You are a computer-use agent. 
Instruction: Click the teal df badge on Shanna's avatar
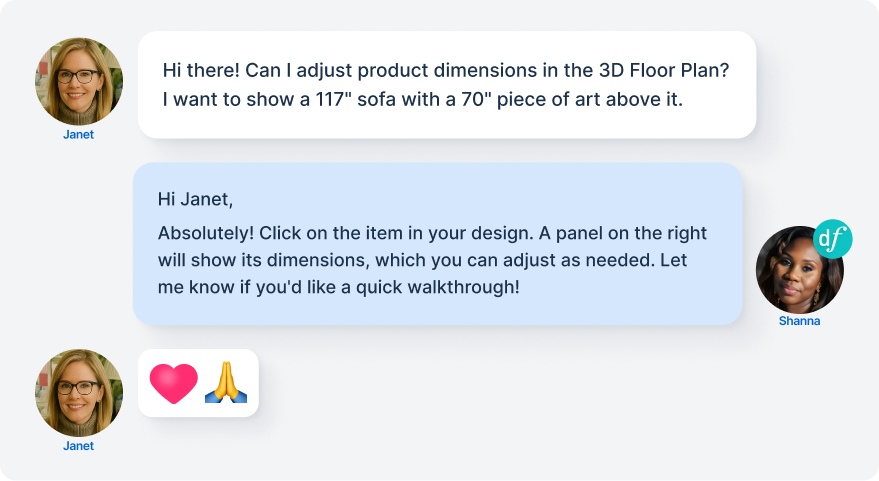[x=831, y=240]
